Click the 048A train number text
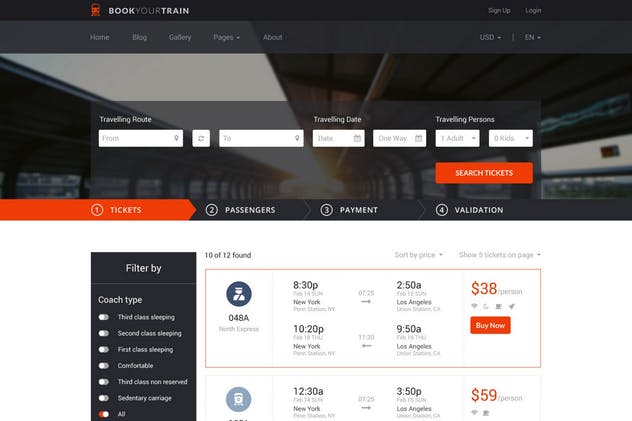 pos(239,318)
